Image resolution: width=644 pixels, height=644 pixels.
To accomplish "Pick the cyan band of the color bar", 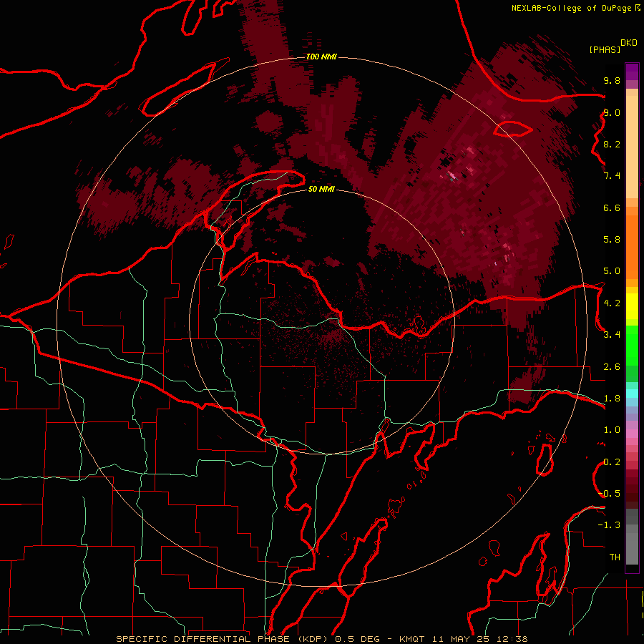I will 632,394.
